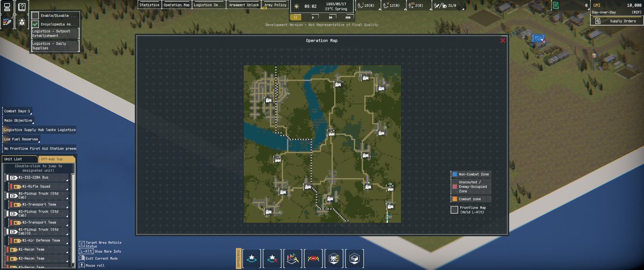Image resolution: width=644 pixels, height=270 pixels.
Task: Select the second star order icon with arrow
Action: 272,259
